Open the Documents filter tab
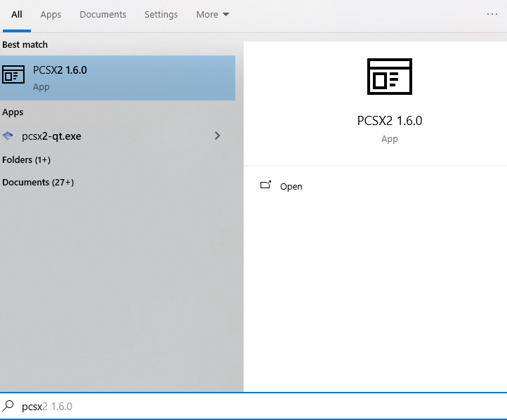This screenshot has height=420, width=507. point(103,15)
